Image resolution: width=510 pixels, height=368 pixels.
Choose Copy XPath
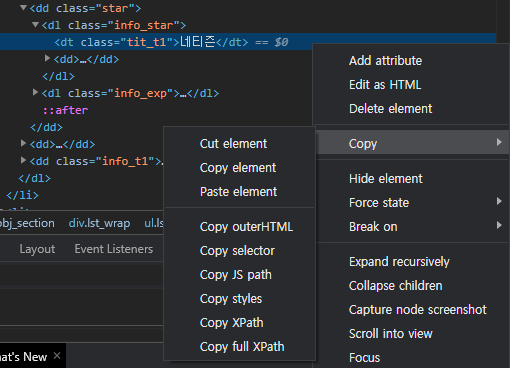click(x=232, y=323)
